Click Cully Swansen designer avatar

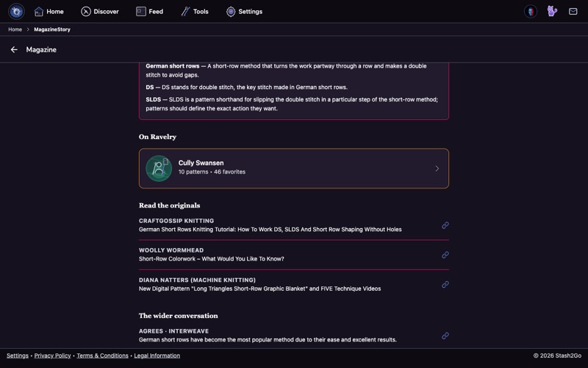(x=159, y=169)
